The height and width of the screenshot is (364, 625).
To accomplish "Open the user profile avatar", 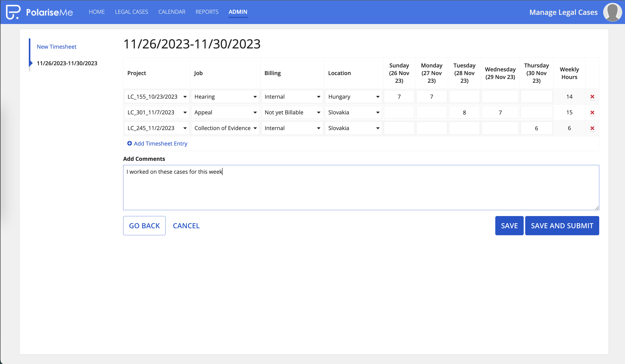I will (612, 12).
